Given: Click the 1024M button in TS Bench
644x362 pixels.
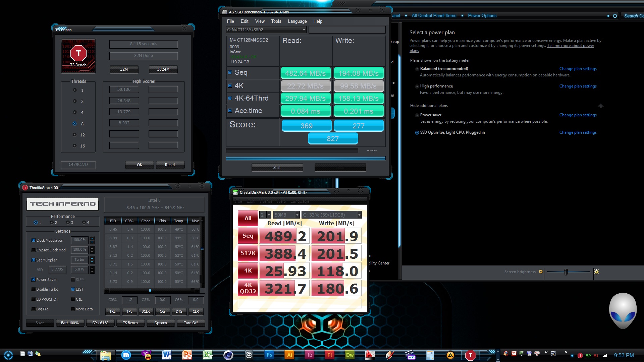Looking at the screenshot, I should [x=163, y=69].
